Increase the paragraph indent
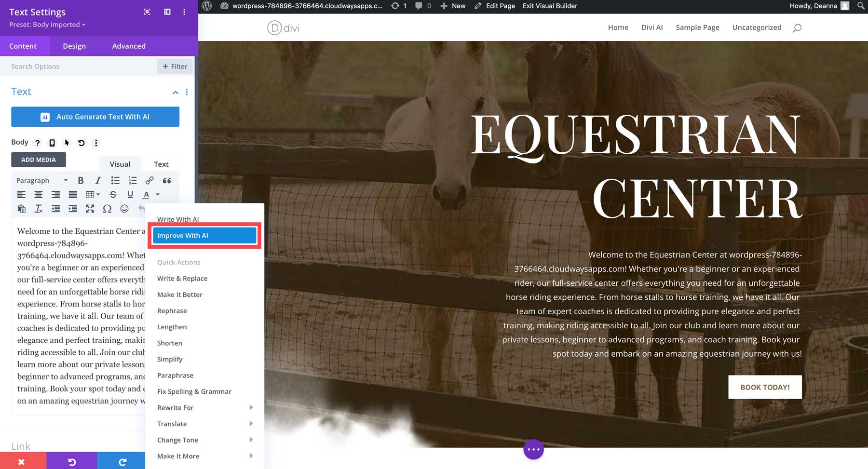This screenshot has height=469, width=868. coord(73,209)
